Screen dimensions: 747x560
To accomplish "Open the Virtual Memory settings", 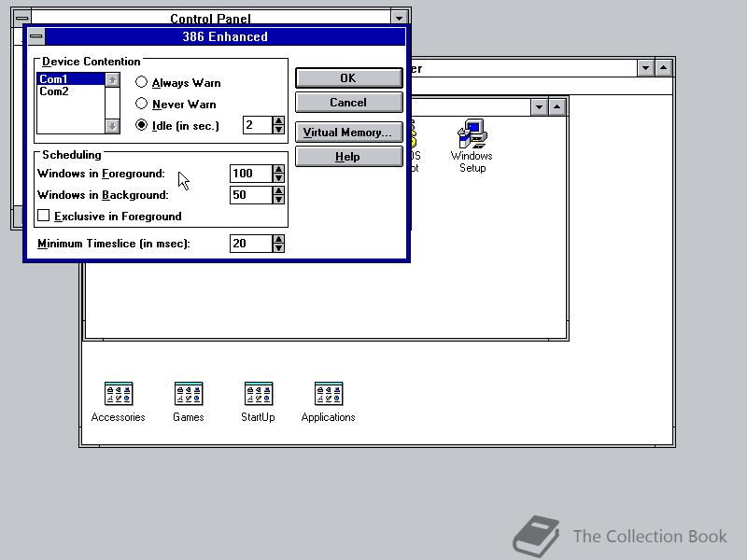I will tap(348, 132).
